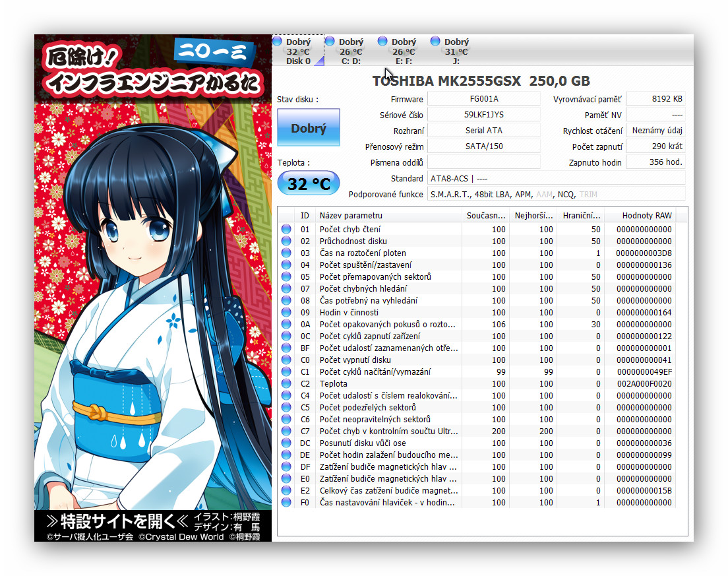Click status icon for row DF

[x=286, y=467]
